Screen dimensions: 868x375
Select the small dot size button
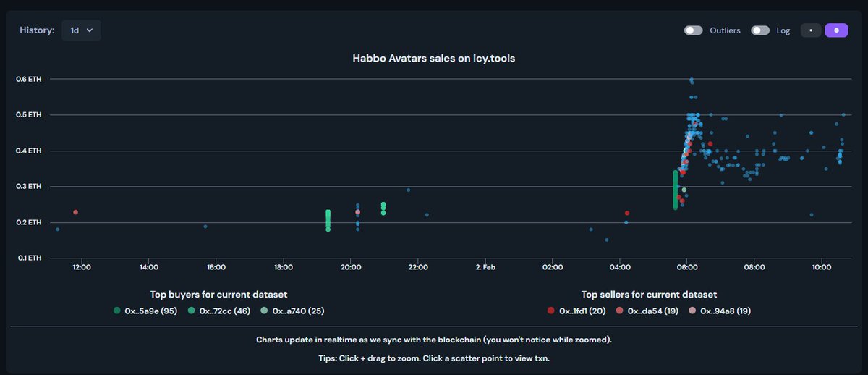click(811, 30)
